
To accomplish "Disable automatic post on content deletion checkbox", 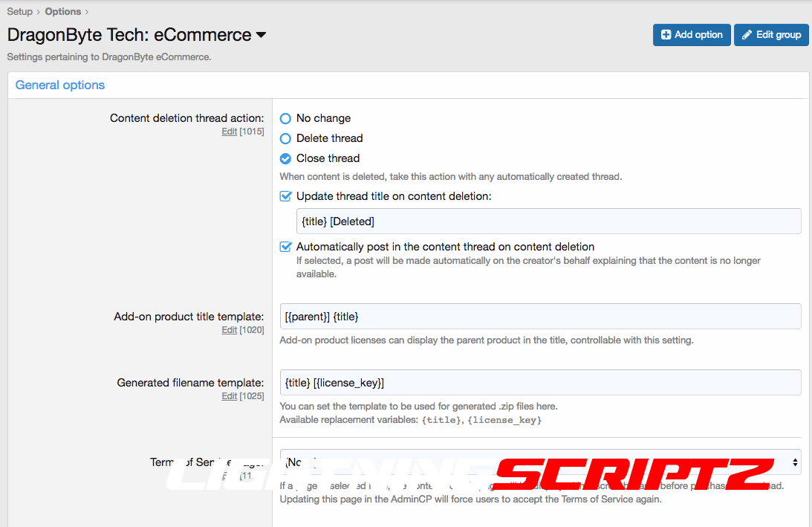I will pyautogui.click(x=285, y=247).
